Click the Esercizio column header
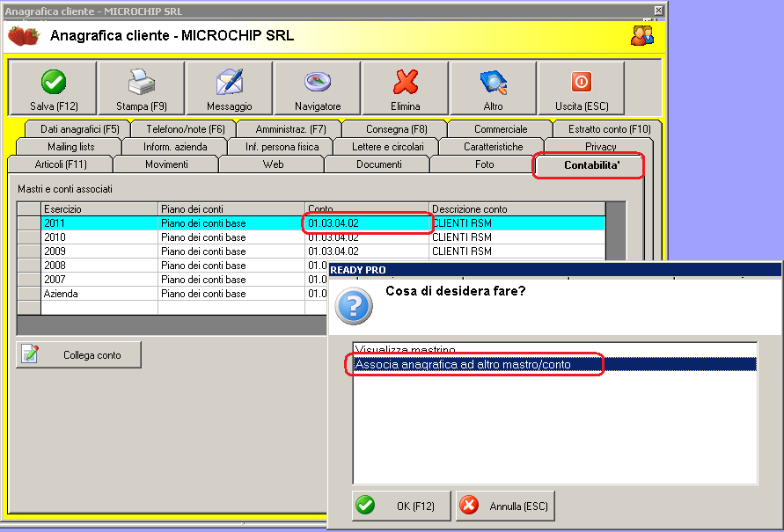This screenshot has width=784, height=532. coord(99,208)
